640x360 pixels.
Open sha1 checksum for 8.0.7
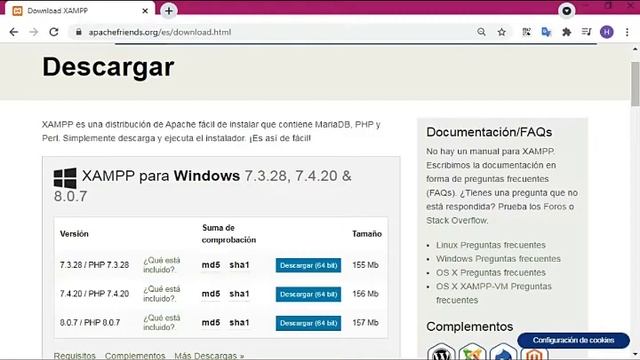tap(239, 322)
